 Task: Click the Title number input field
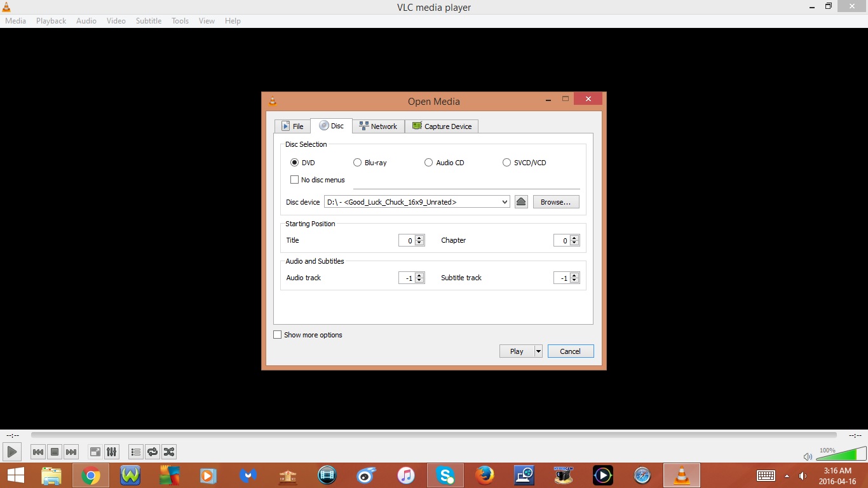[407, 240]
